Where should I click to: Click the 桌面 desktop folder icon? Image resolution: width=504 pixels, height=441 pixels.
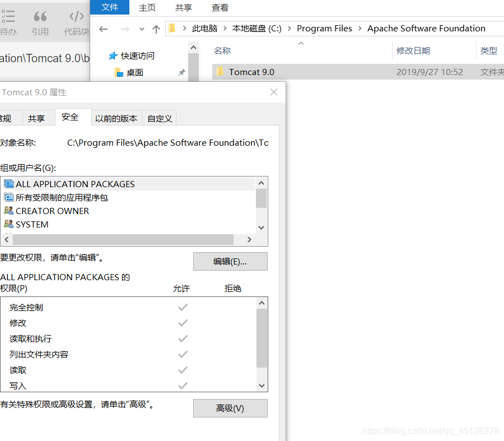click(x=119, y=73)
